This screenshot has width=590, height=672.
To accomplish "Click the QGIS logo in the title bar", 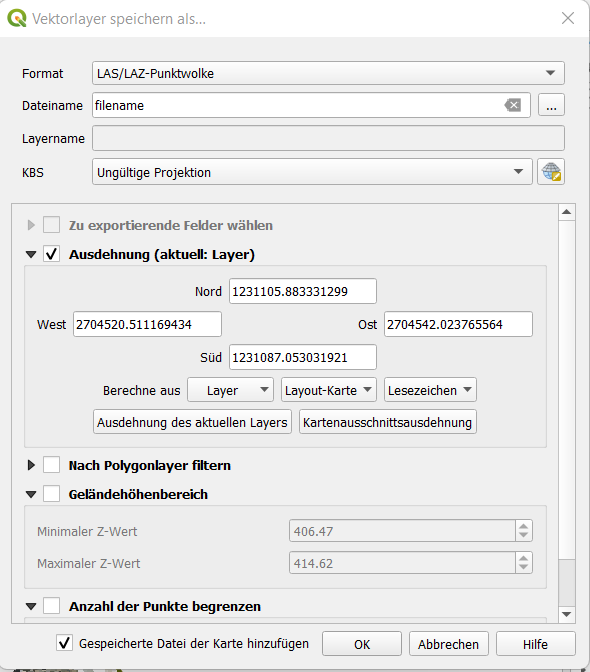I will [16, 18].
